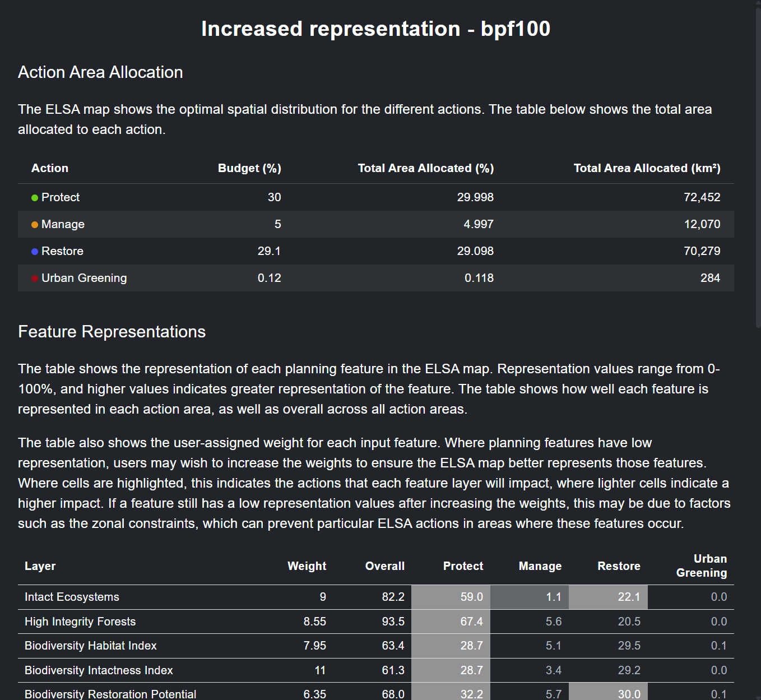Click the blue Restore action dot
The width and height of the screenshot is (761, 700).
35,252
